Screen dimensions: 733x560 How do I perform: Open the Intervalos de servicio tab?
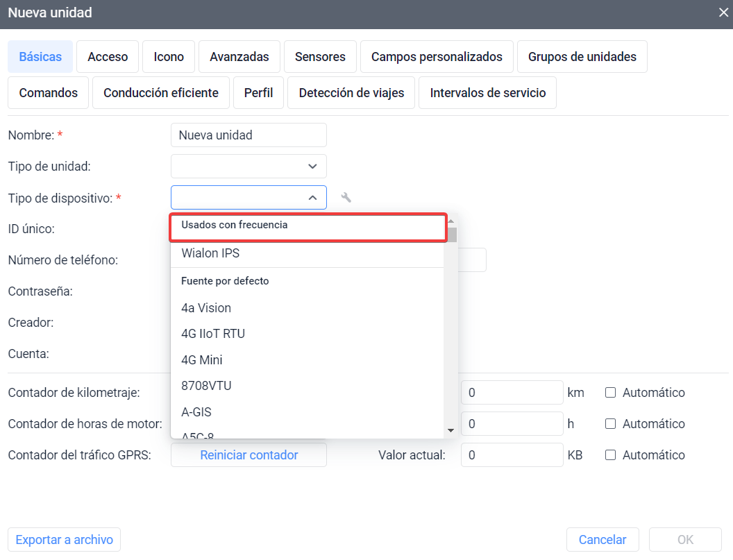pyautogui.click(x=487, y=92)
